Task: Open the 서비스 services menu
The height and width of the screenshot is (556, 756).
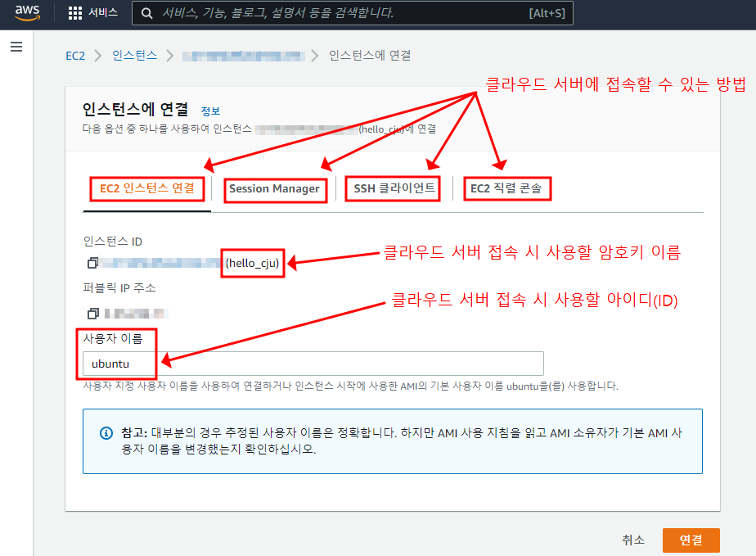Action: tap(93, 13)
